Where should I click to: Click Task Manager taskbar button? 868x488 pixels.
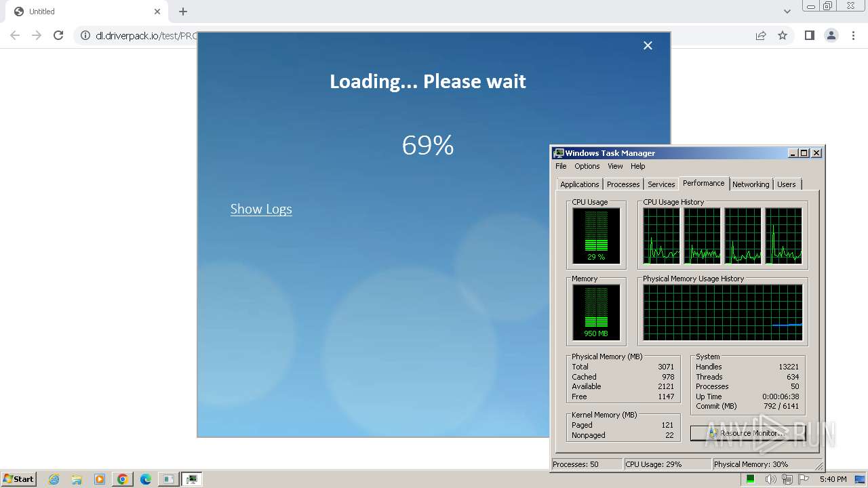[192, 479]
